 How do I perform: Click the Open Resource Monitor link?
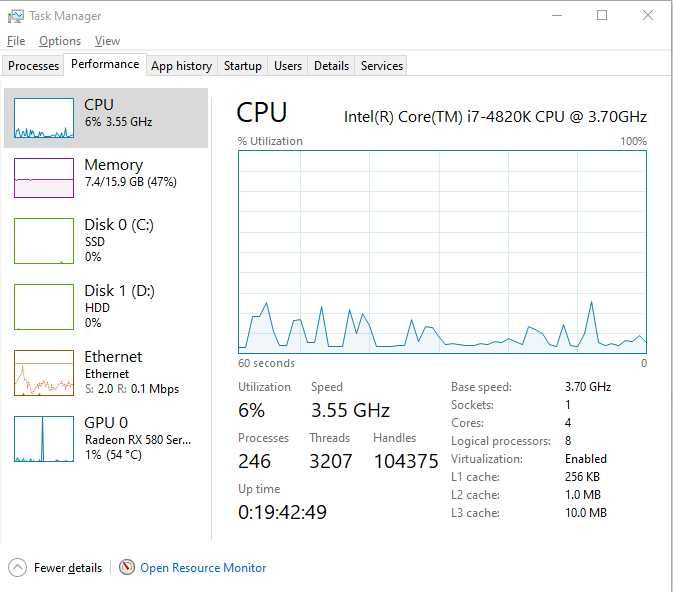(x=203, y=568)
